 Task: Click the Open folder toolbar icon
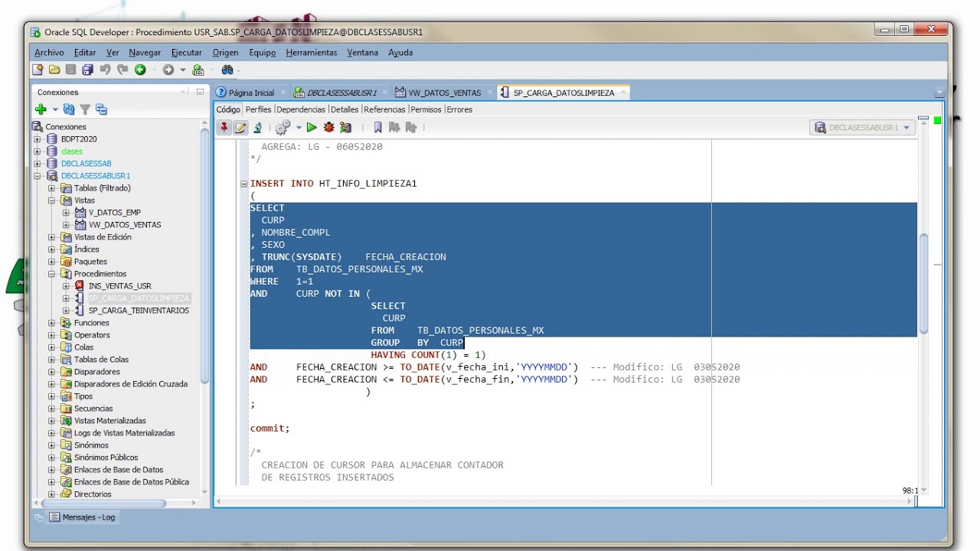(x=54, y=70)
